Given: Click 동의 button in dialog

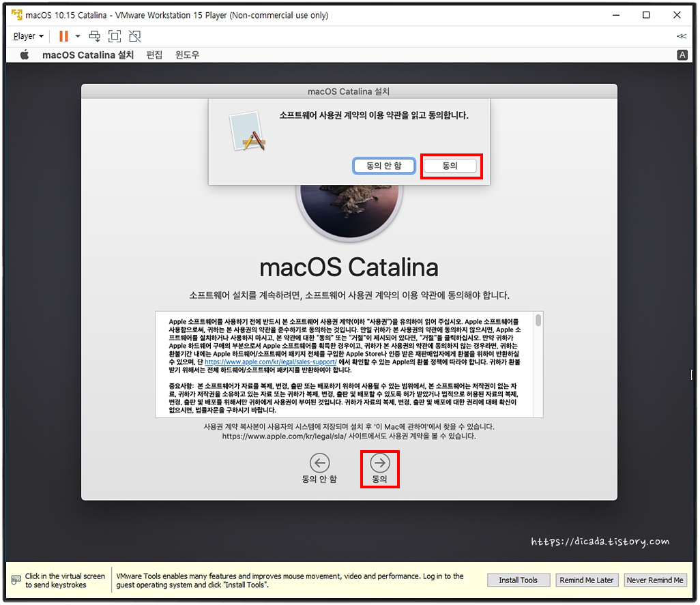Looking at the screenshot, I should click(450, 166).
